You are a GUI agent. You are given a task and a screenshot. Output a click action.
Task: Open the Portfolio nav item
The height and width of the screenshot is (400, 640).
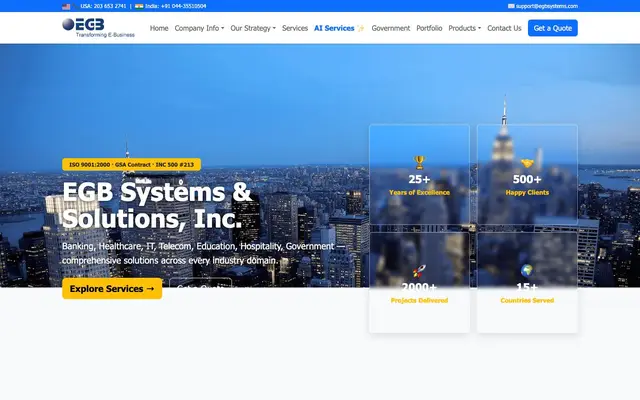point(429,28)
